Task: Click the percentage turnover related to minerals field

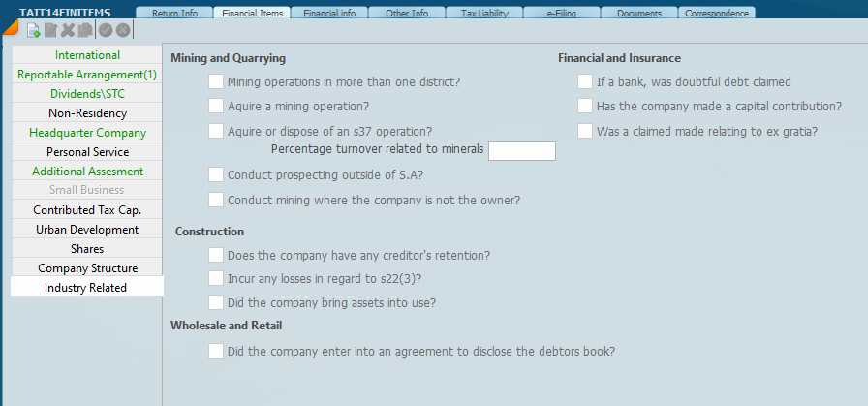Action: (x=521, y=151)
